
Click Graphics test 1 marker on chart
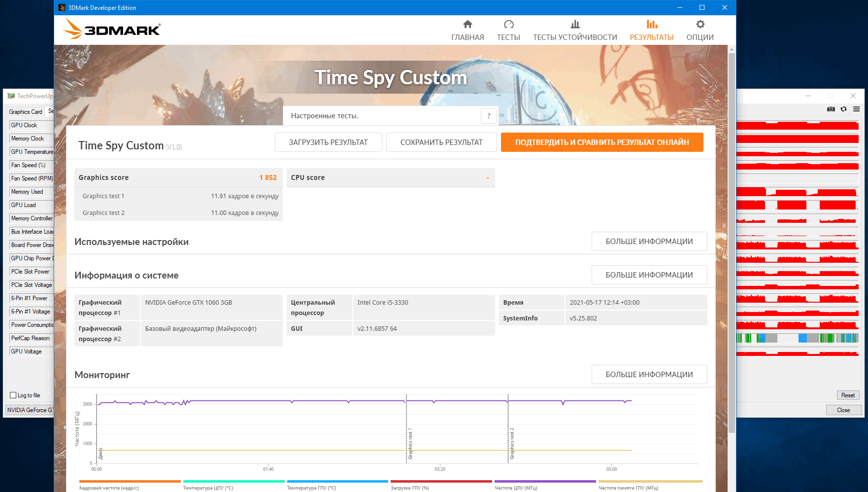pyautogui.click(x=410, y=444)
